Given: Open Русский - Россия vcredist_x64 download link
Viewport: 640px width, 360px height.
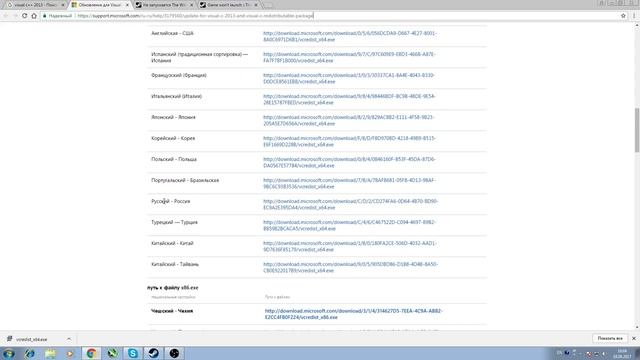Looking at the screenshot, I should tap(351, 204).
